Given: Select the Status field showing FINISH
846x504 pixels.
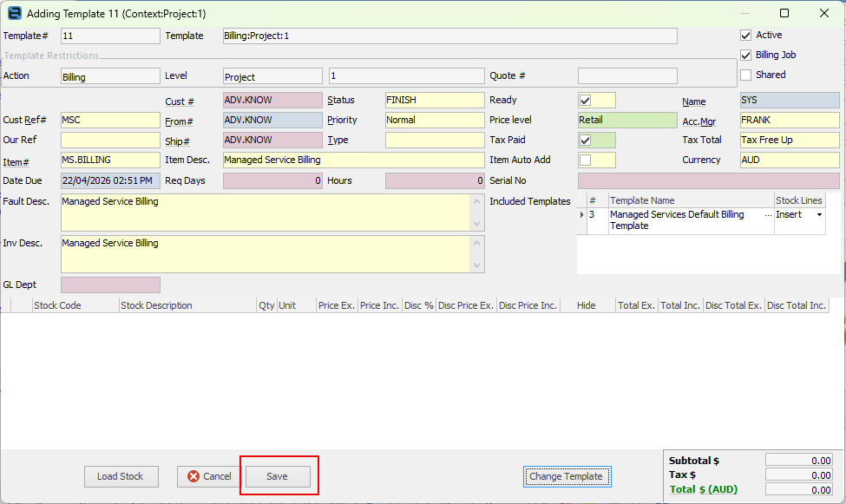Looking at the screenshot, I should tap(435, 101).
